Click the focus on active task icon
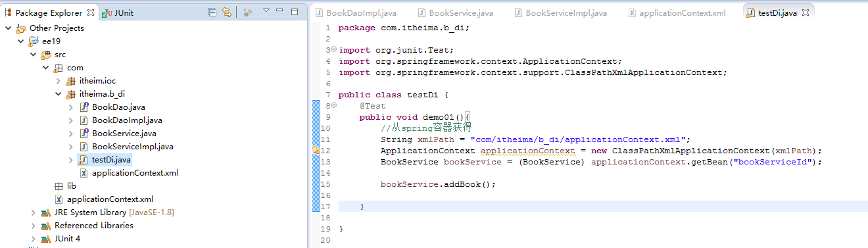This screenshot has height=248, width=868. coord(248,12)
